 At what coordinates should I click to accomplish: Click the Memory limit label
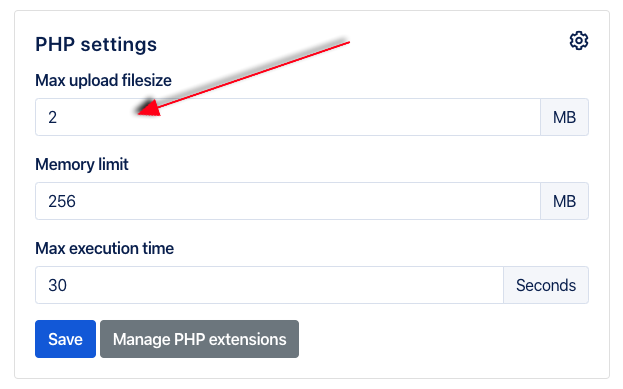click(82, 165)
